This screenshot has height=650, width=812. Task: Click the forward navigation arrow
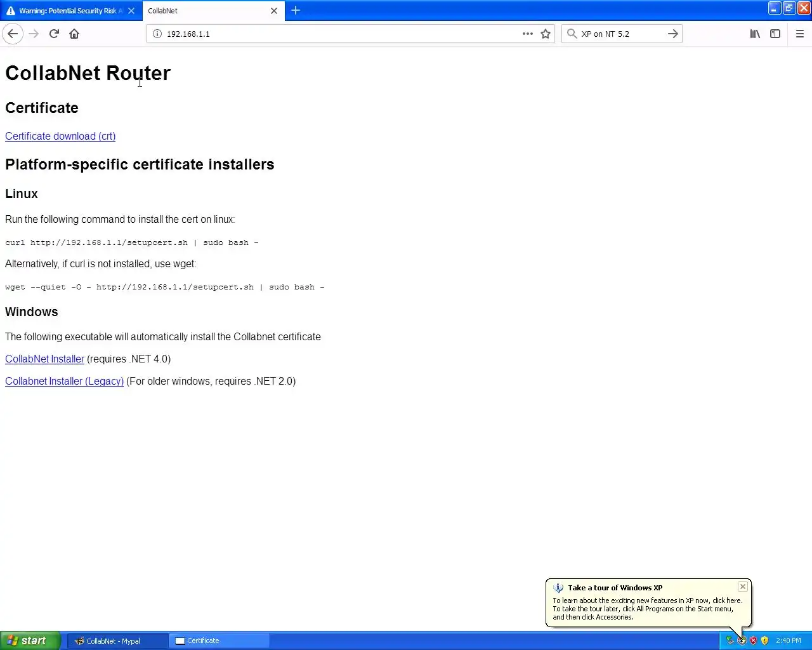[x=34, y=34]
